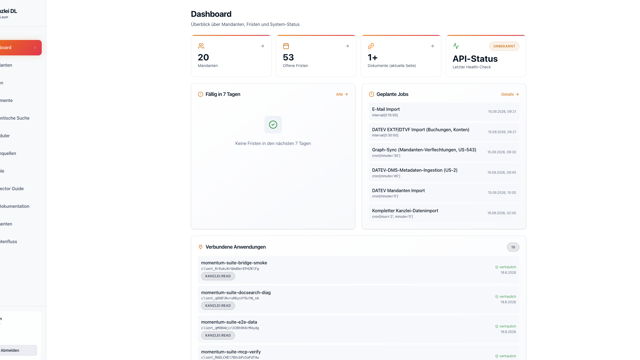
Task: Click the momentum-suite-docsearch-diag application name
Action: click(236, 293)
